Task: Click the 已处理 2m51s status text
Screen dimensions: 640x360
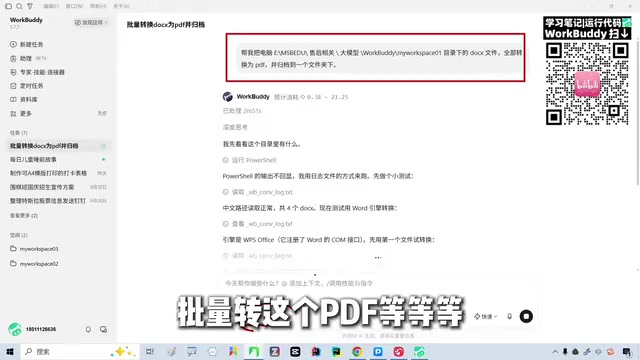Action: [242, 111]
